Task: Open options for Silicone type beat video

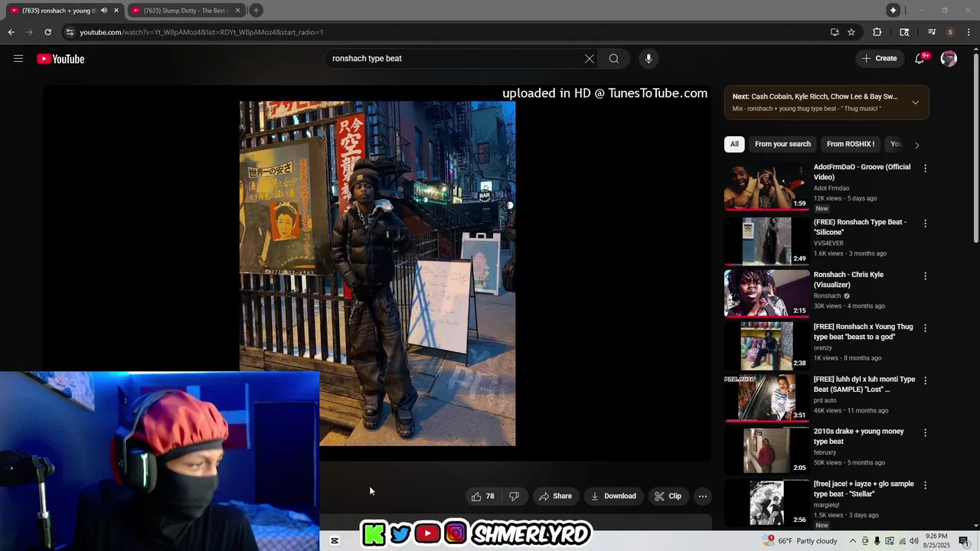Action: pyautogui.click(x=925, y=223)
